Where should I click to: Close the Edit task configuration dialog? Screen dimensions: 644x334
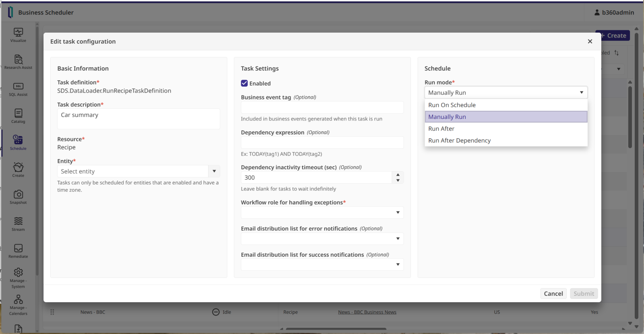590,41
